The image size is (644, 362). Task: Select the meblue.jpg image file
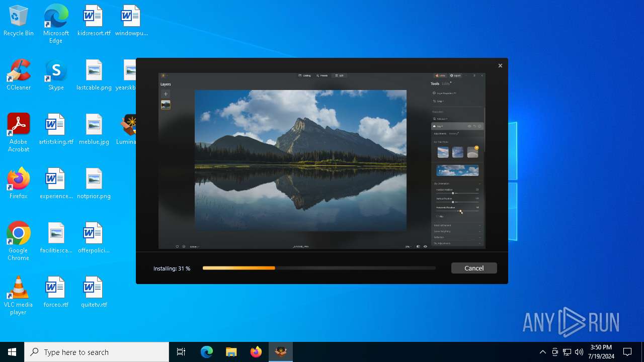(x=94, y=130)
